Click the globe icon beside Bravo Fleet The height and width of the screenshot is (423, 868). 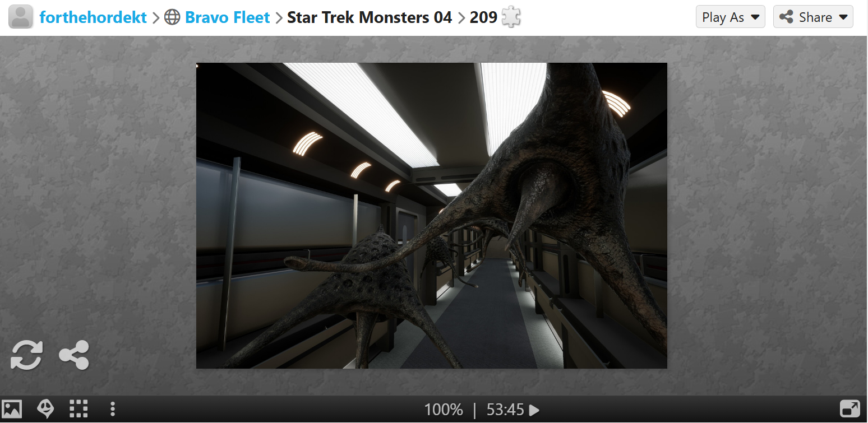[x=172, y=17]
